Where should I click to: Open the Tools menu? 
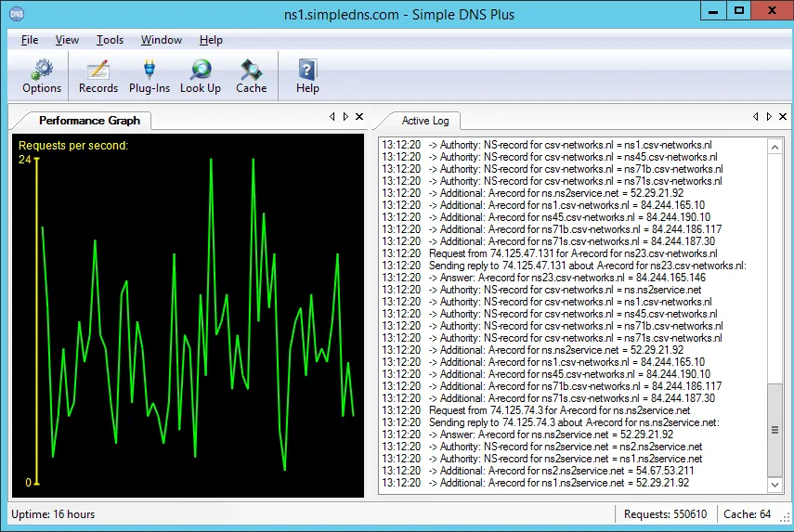pyautogui.click(x=110, y=40)
